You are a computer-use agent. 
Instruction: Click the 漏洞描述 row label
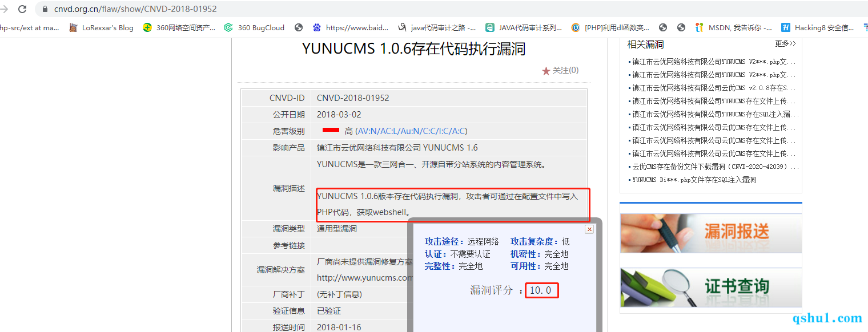(x=289, y=188)
